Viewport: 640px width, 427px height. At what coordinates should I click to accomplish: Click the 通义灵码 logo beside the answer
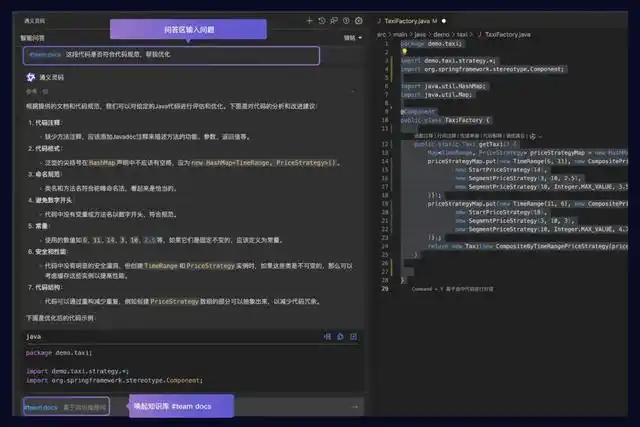coord(31,77)
